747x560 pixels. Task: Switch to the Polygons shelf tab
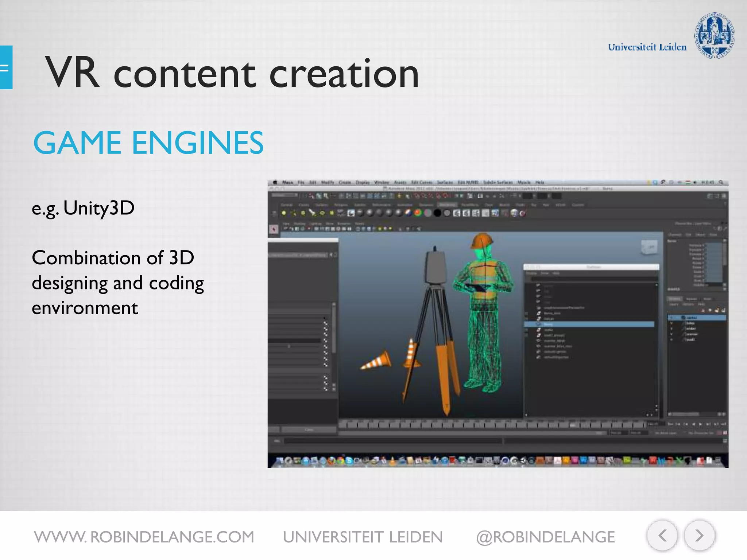coord(341,205)
